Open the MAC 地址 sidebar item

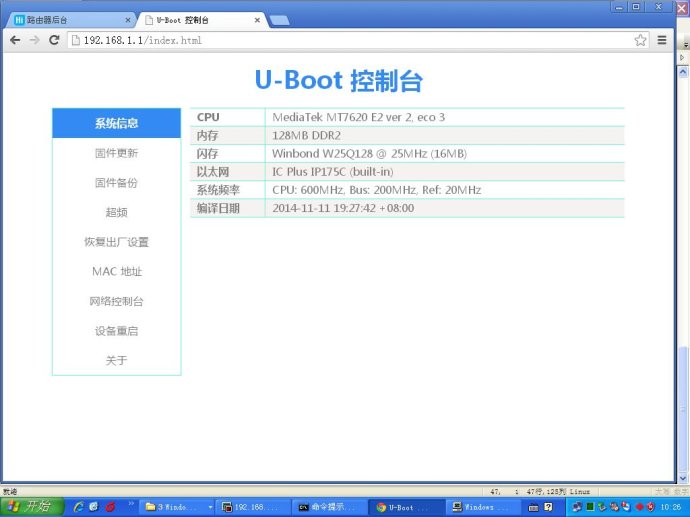[x=117, y=271]
